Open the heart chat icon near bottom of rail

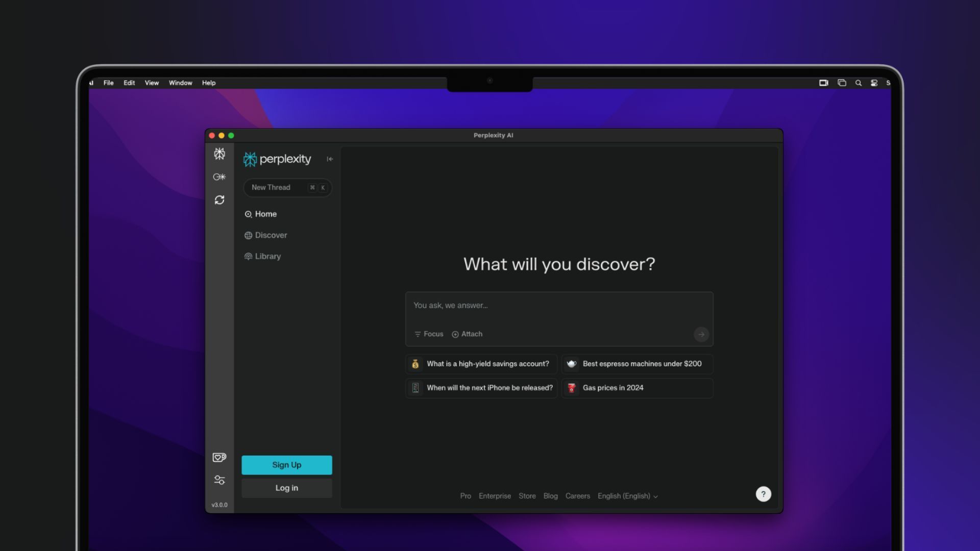pyautogui.click(x=219, y=457)
